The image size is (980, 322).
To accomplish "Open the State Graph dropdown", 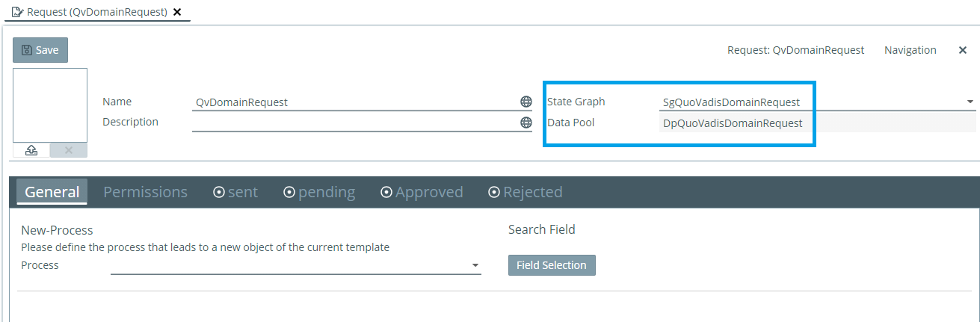I will (970, 102).
